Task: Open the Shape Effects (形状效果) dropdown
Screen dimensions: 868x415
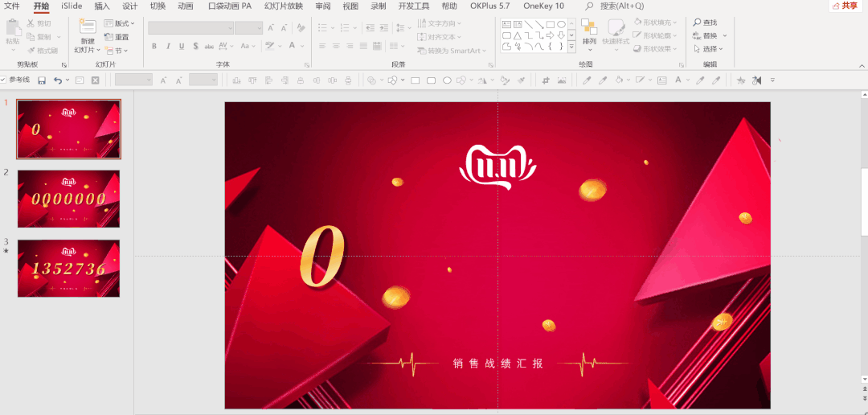Action: [656, 49]
